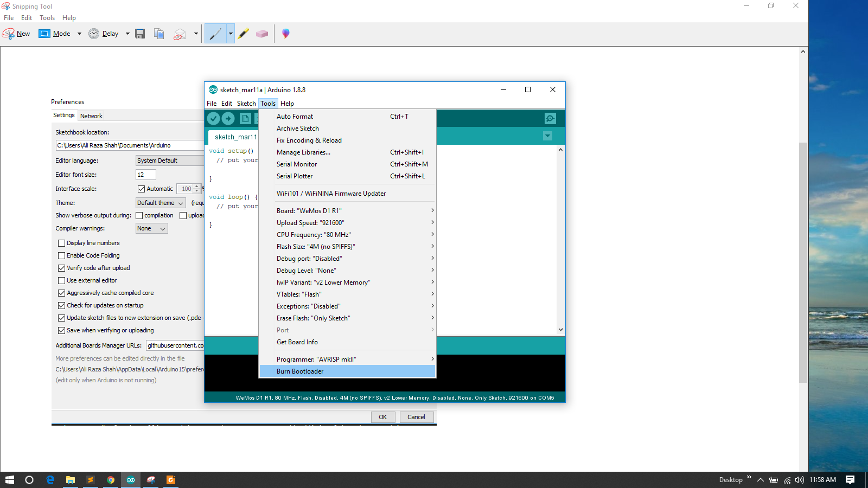Select the Pen tool in Snipping Tool
868x488 pixels.
point(215,34)
